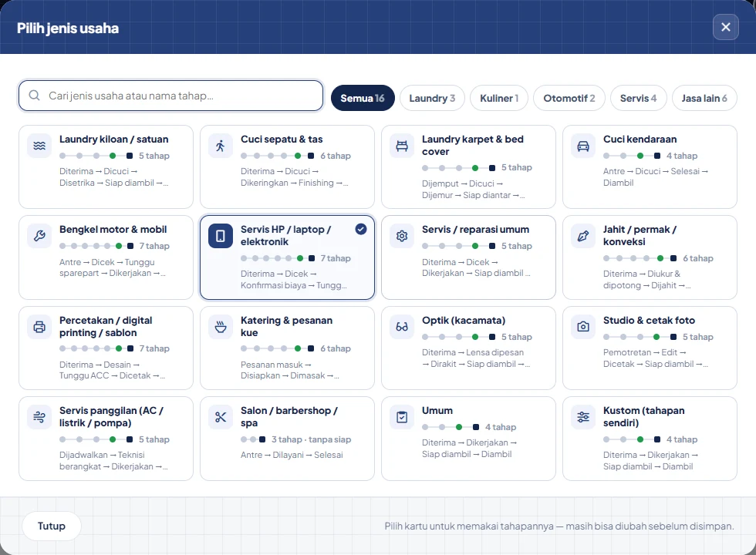Click the printer icon for Percetakan card
Image resolution: width=756 pixels, height=555 pixels.
(39, 327)
